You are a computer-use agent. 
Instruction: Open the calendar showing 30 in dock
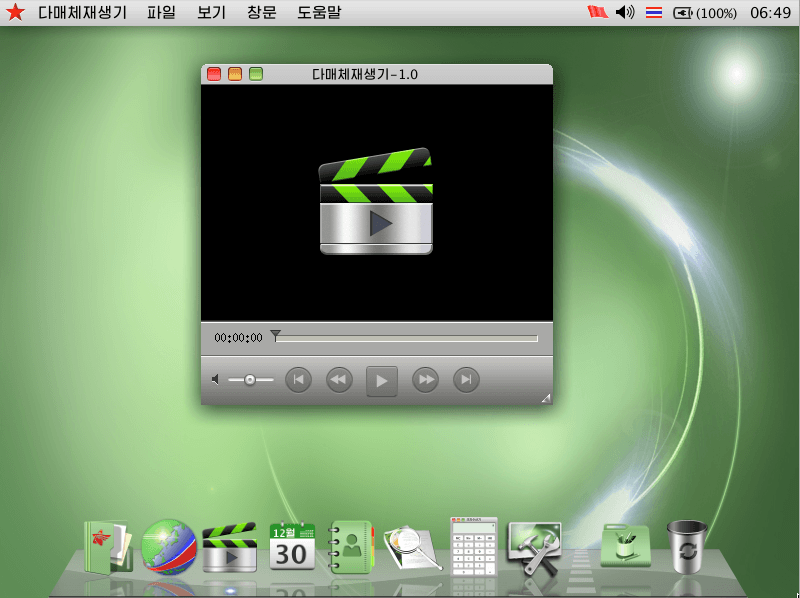pos(292,545)
